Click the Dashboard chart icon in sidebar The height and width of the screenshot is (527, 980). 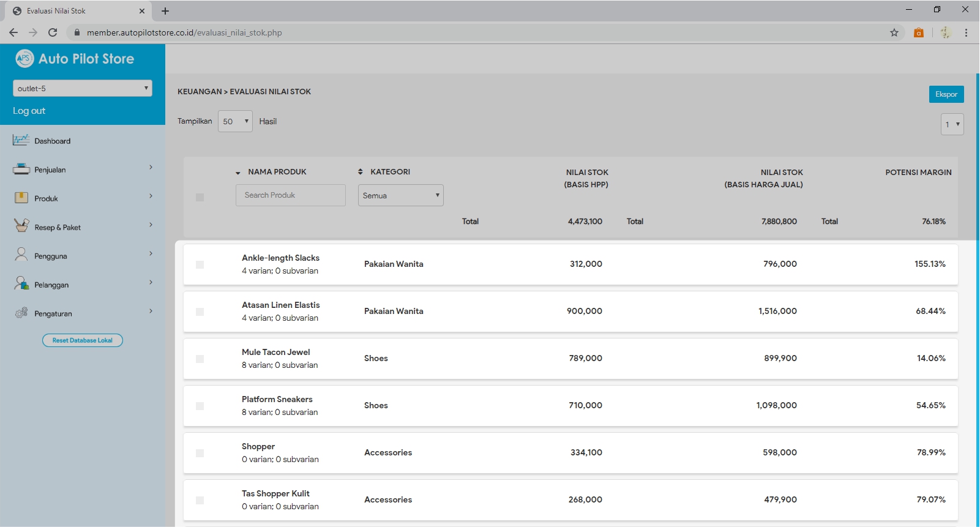coord(21,140)
